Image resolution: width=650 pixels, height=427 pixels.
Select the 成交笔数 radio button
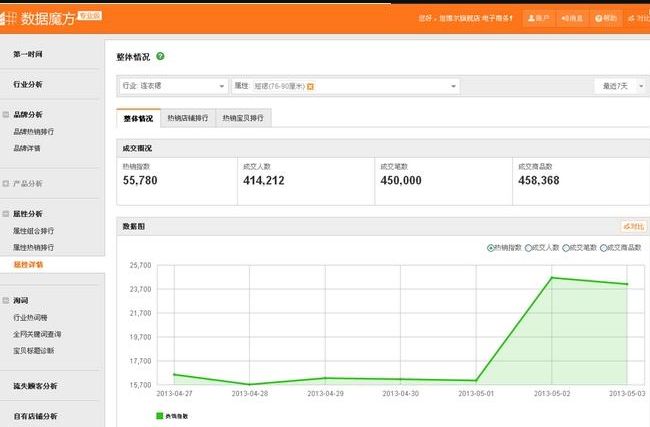click(x=565, y=248)
